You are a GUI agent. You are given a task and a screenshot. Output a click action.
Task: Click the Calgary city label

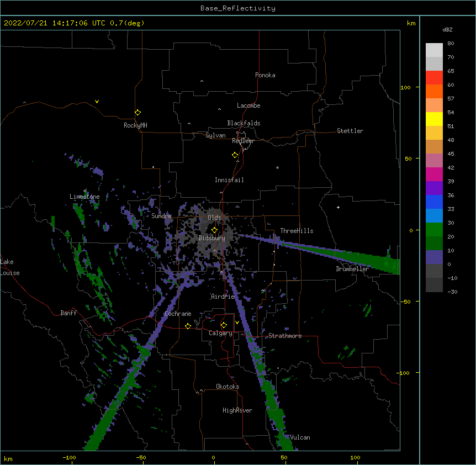[220, 333]
